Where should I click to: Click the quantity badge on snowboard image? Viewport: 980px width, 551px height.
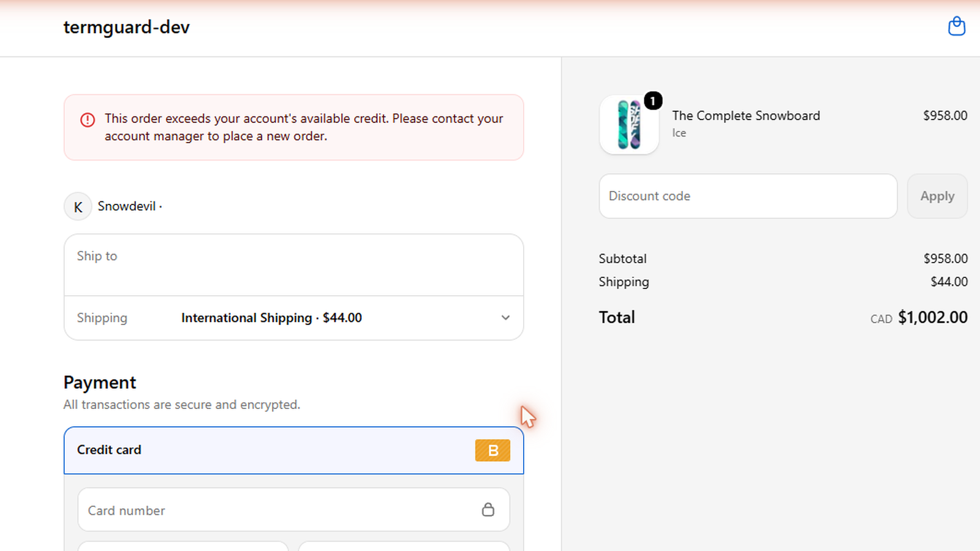click(653, 100)
